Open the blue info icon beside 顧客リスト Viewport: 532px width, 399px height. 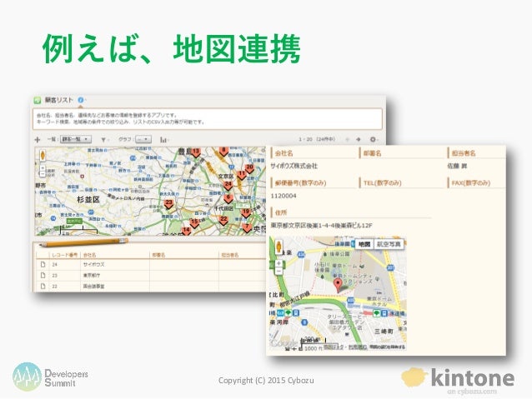point(80,100)
